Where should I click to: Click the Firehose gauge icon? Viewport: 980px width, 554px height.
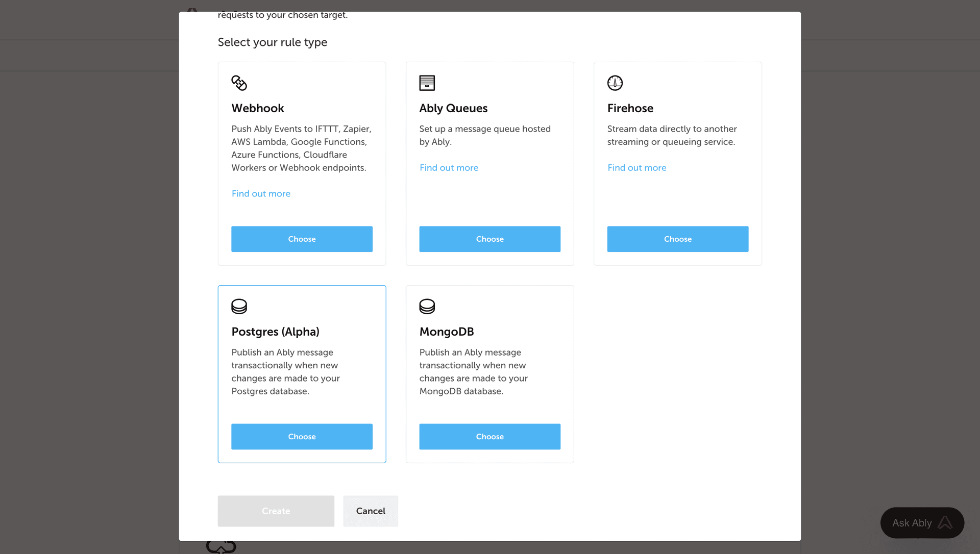click(x=615, y=83)
